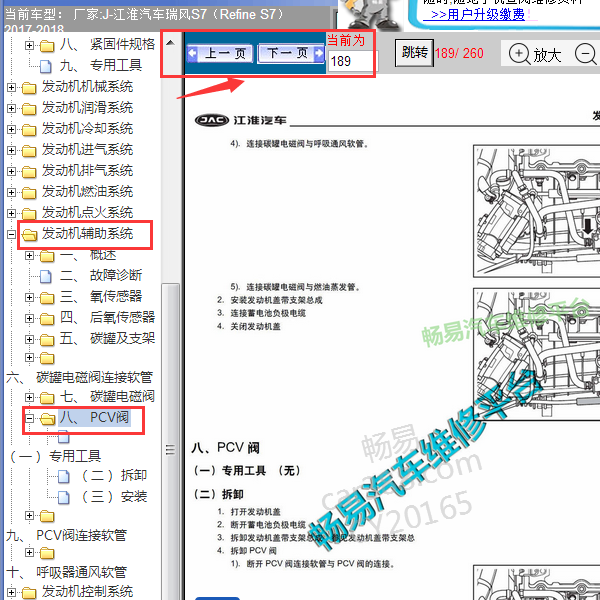This screenshot has height=600, width=600.
Task: Open the 九、专用工具 document item
Action: coord(101,65)
